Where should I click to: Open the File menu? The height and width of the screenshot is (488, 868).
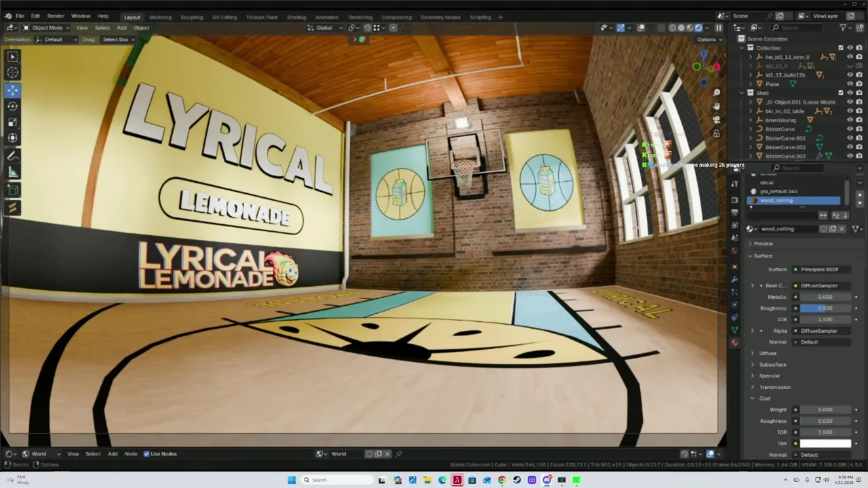point(20,16)
